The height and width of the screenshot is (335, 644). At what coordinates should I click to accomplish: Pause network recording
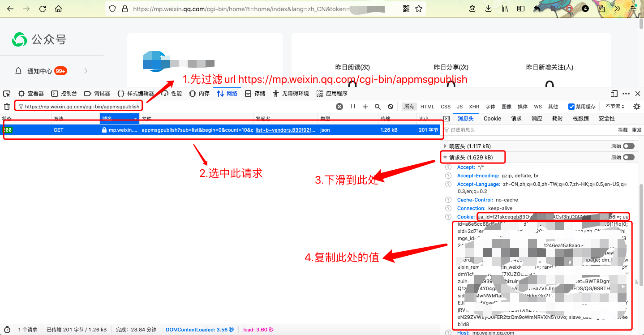(353, 107)
